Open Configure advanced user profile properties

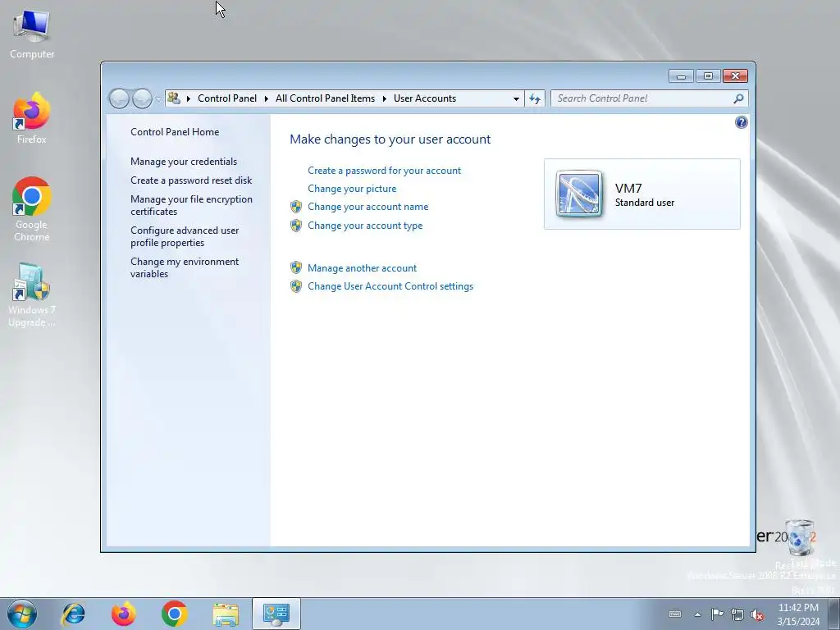tap(185, 236)
